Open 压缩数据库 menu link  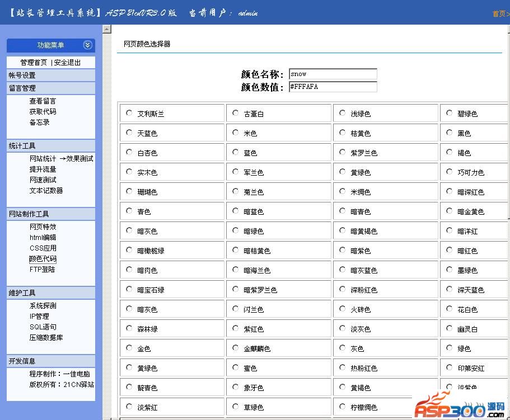point(46,337)
